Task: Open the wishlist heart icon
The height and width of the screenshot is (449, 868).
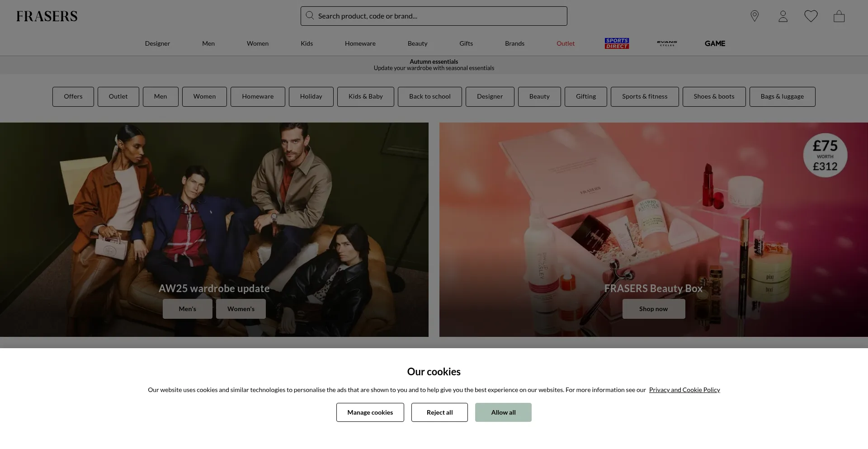Action: (811, 16)
